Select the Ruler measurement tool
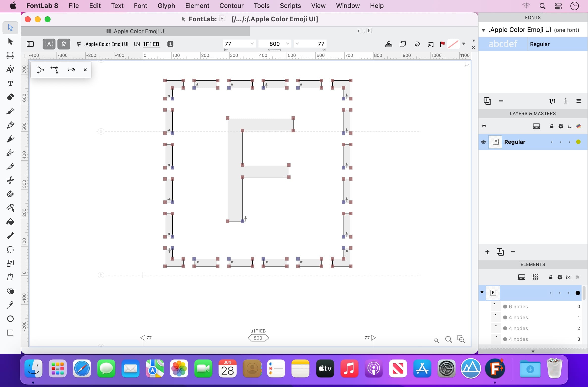Viewport: 588px width, 387px height. [10, 236]
